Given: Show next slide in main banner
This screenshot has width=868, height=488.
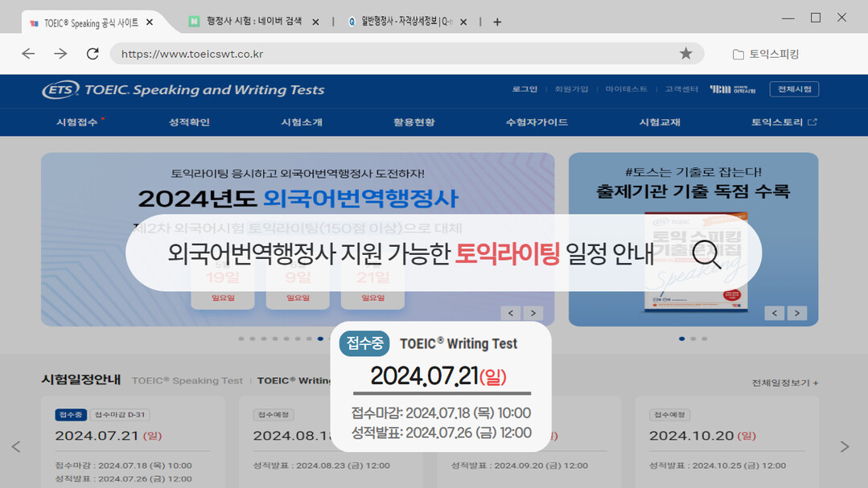Looking at the screenshot, I should pyautogui.click(x=533, y=313).
